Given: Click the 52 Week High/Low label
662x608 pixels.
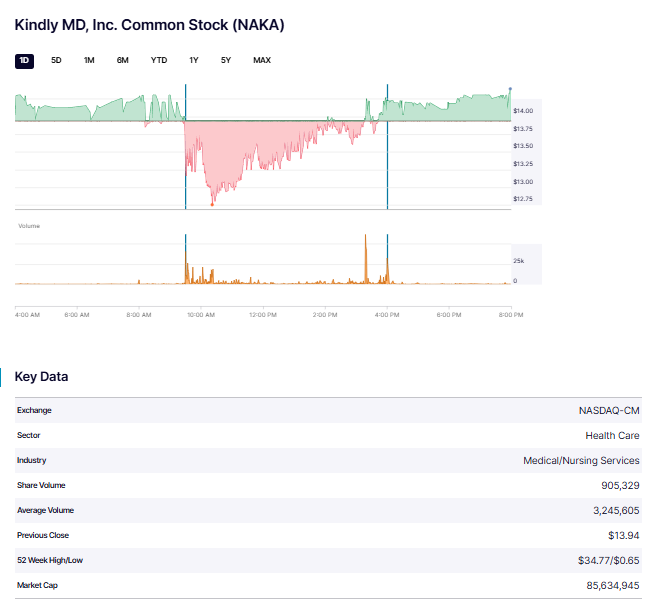Looking at the screenshot, I should (50, 560).
